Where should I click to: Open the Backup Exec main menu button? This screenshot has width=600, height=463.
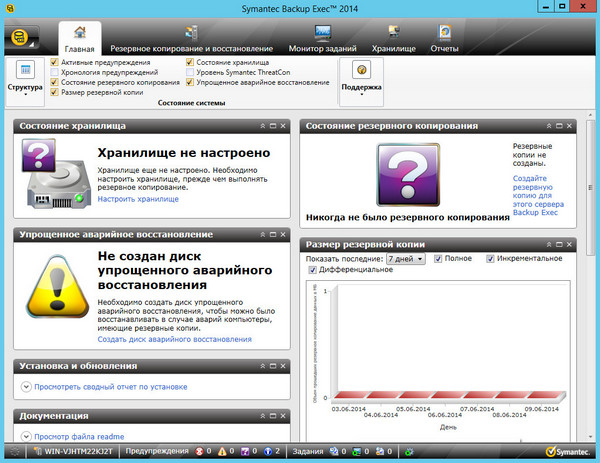click(x=21, y=39)
